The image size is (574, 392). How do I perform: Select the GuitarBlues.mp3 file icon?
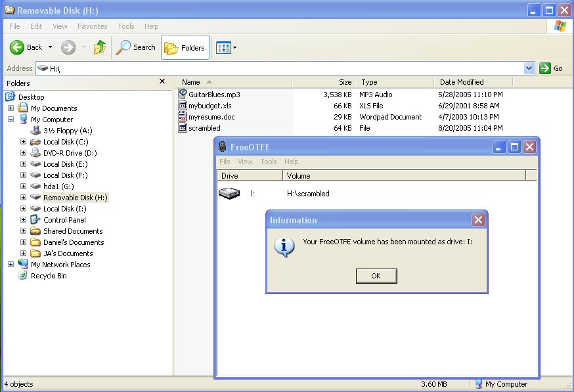point(183,95)
